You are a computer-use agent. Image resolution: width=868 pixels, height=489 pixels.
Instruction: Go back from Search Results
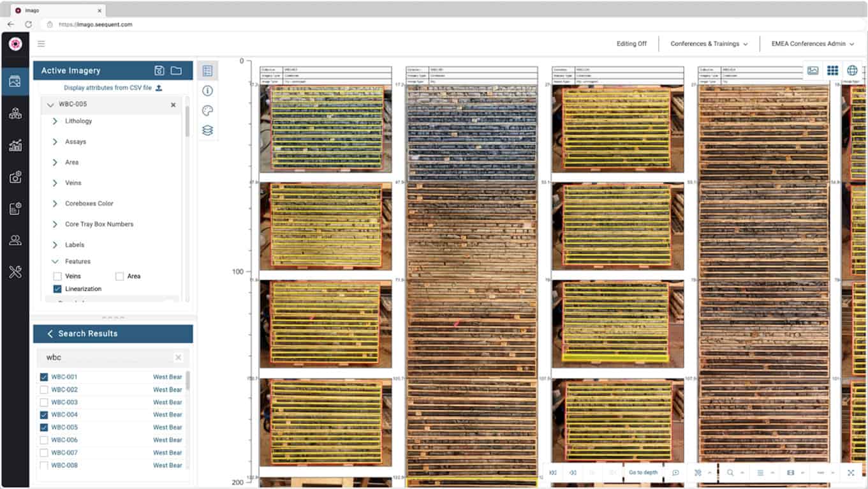click(50, 334)
